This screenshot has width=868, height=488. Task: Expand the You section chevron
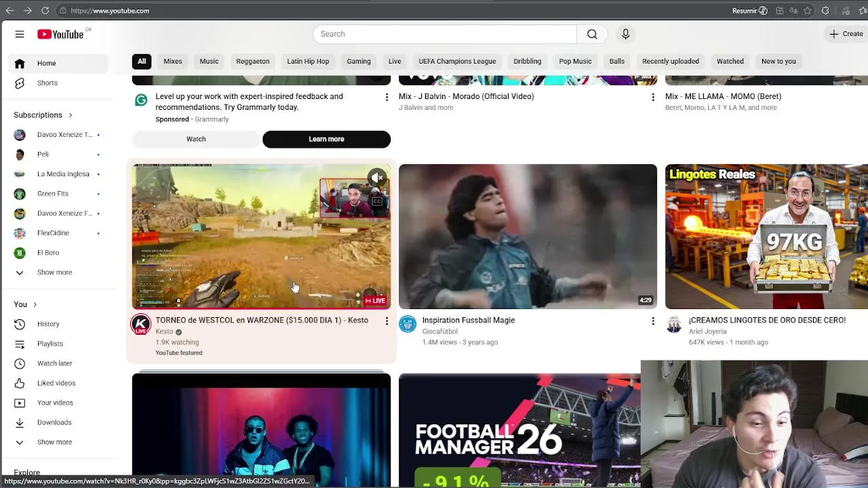coord(35,304)
